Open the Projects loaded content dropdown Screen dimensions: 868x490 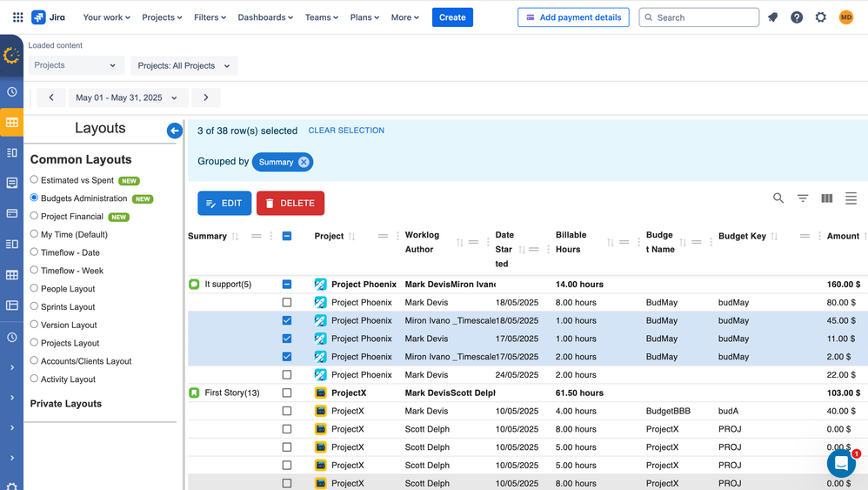point(75,65)
